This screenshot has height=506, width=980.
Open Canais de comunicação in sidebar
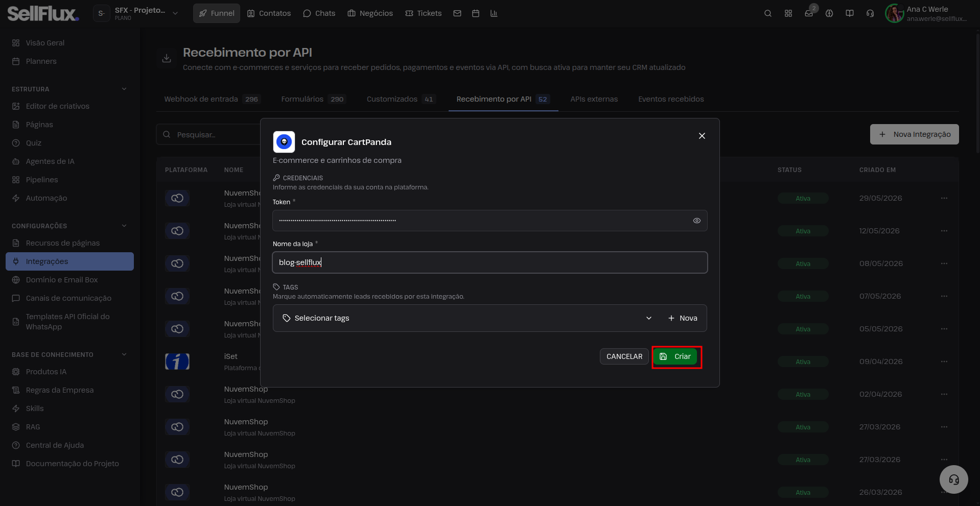pyautogui.click(x=69, y=298)
